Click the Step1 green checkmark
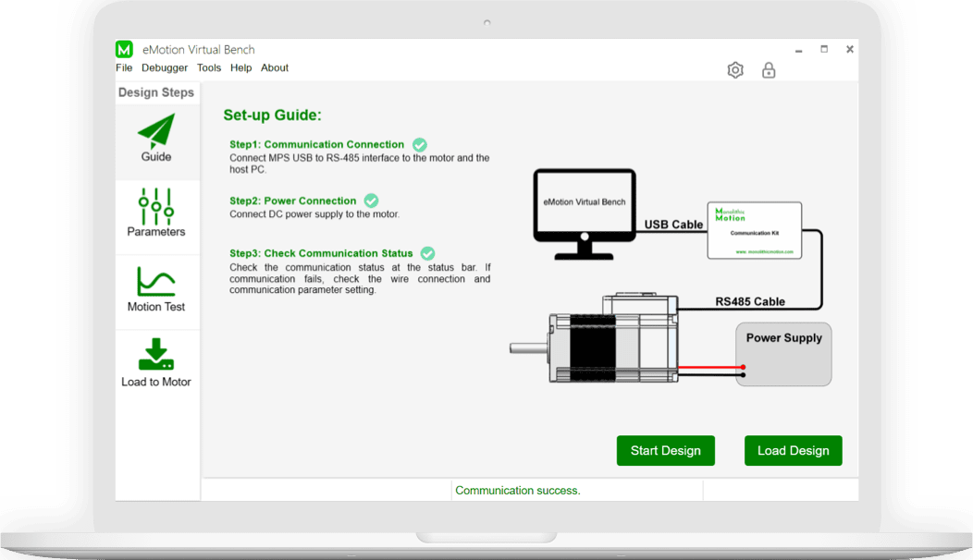This screenshot has width=973, height=560. point(420,144)
